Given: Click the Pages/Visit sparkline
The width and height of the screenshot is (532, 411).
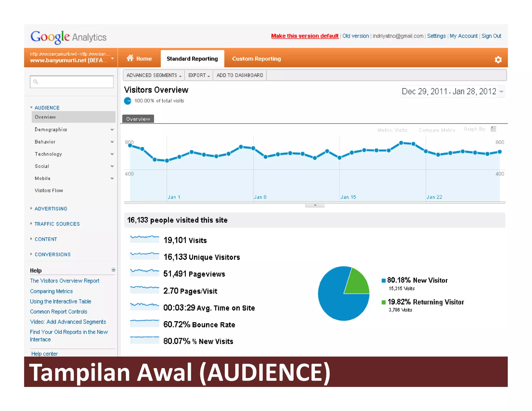Looking at the screenshot, I should [144, 289].
